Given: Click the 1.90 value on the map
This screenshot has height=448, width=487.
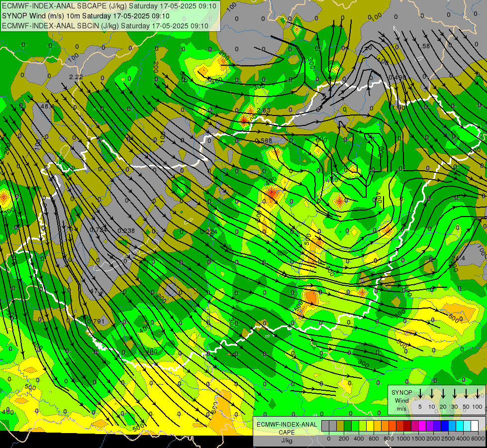Looking at the screenshot, I should [399, 108].
